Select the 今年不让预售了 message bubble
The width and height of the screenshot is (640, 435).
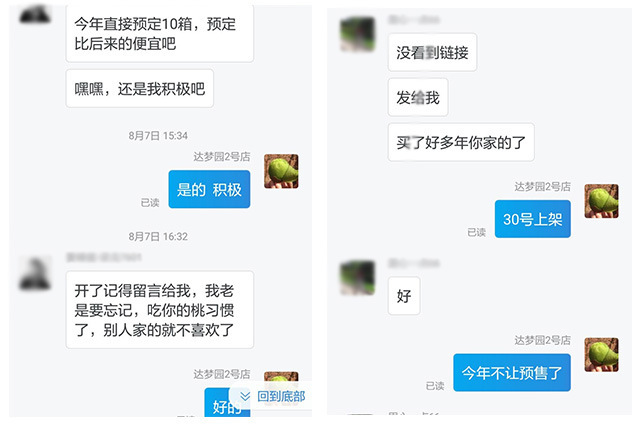pyautogui.click(x=512, y=373)
